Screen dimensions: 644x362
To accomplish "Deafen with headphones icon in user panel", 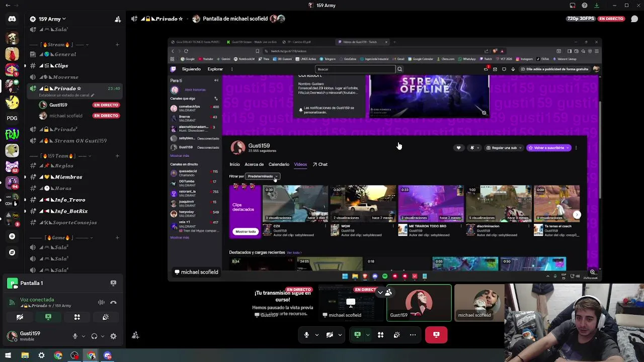I will pos(94,336).
